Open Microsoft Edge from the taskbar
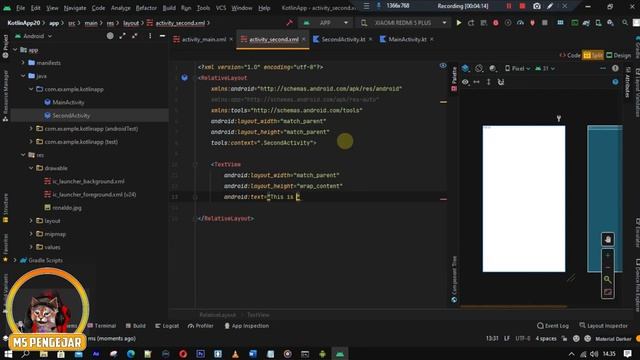 [131, 354]
